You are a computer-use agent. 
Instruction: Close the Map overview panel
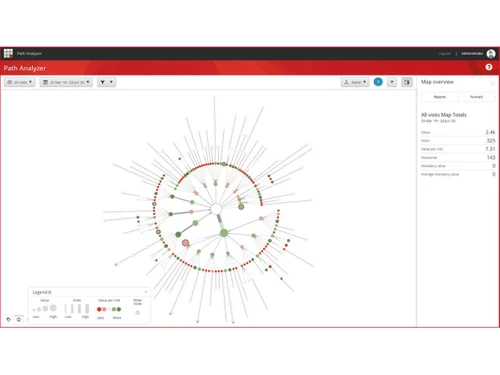click(x=493, y=83)
